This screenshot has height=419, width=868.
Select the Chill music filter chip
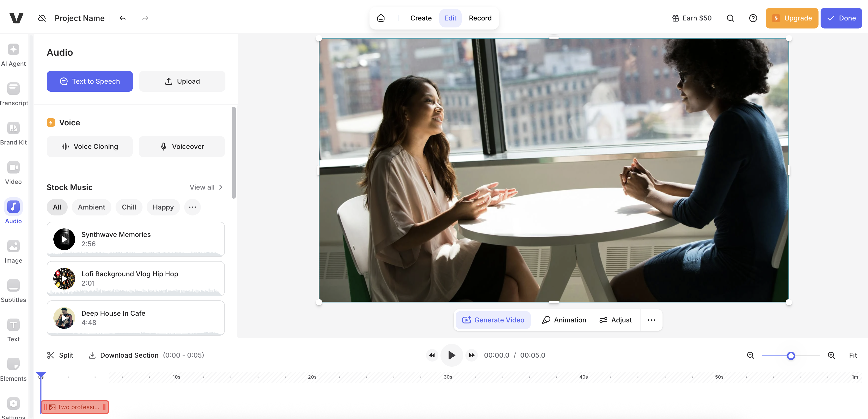tap(129, 207)
